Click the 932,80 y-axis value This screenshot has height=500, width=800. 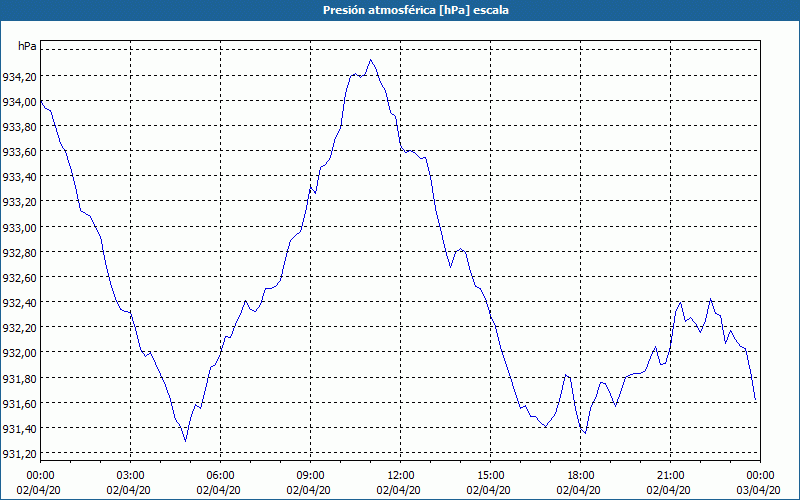19,253
